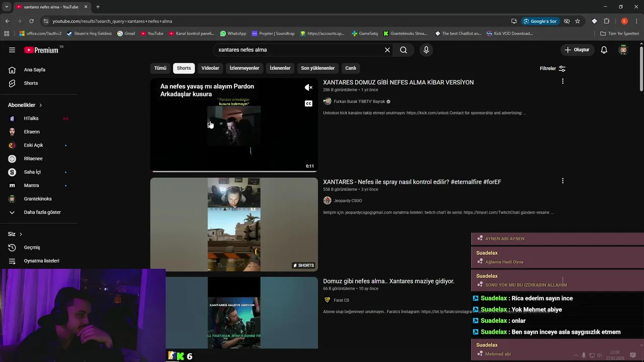
Task: Open the Grantekinoks subscription channel
Action: click(x=38, y=199)
